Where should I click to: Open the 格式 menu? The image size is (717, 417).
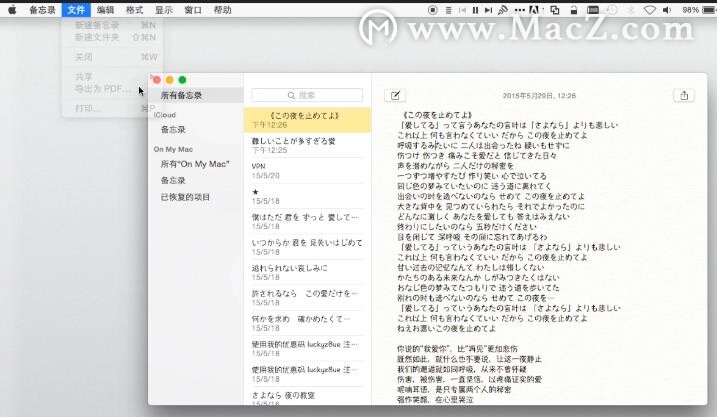point(134,10)
